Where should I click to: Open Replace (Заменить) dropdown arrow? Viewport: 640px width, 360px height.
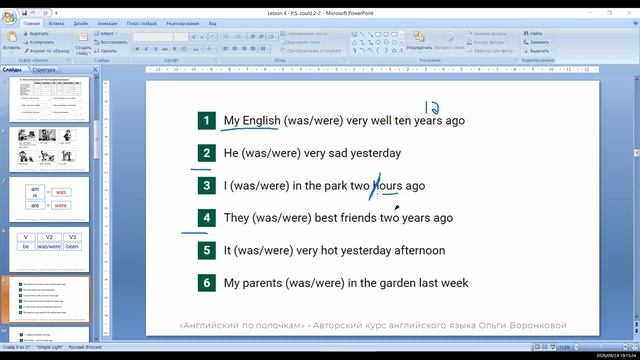[551, 42]
